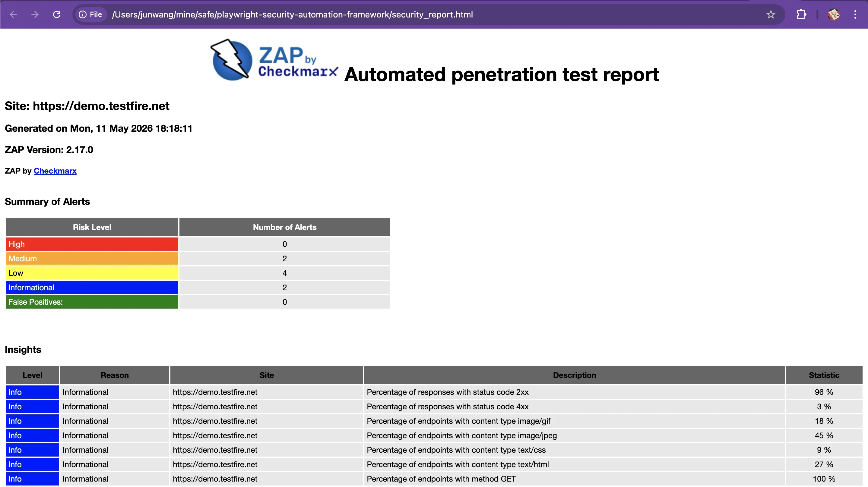Click the Risk Level column header

click(x=92, y=227)
